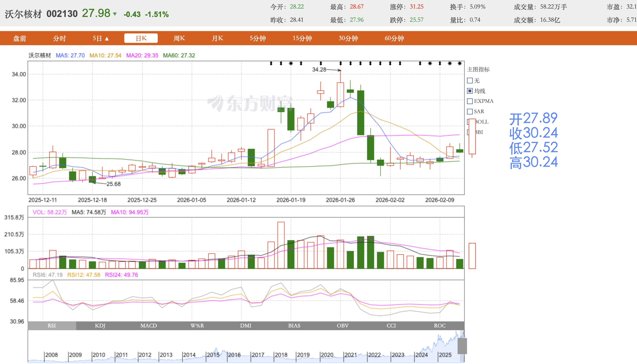Click the leftmost event marker above the chart

click(271, 64)
